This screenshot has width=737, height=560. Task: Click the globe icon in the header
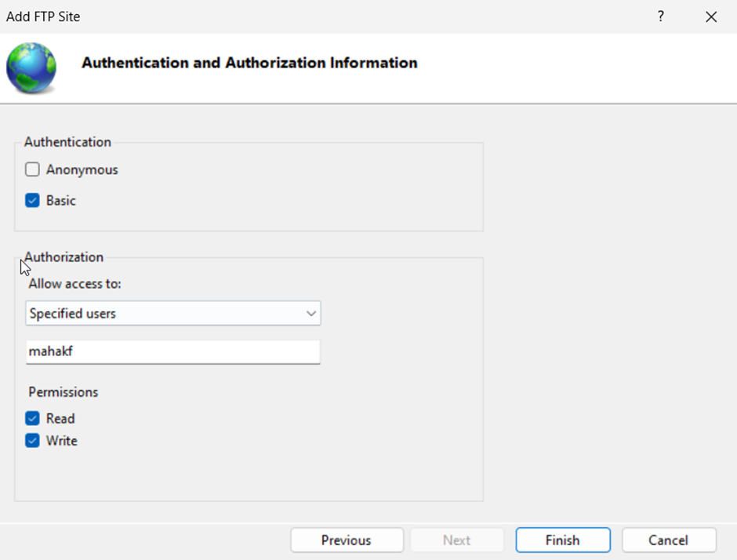(x=31, y=68)
